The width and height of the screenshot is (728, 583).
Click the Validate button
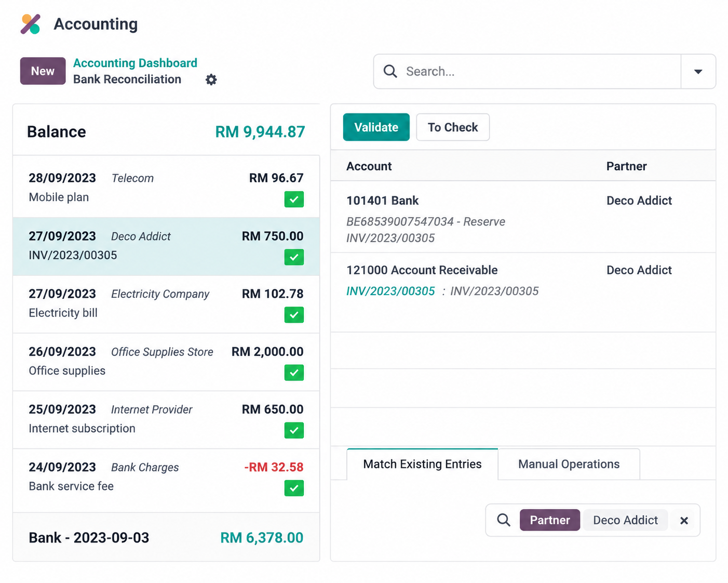click(376, 127)
